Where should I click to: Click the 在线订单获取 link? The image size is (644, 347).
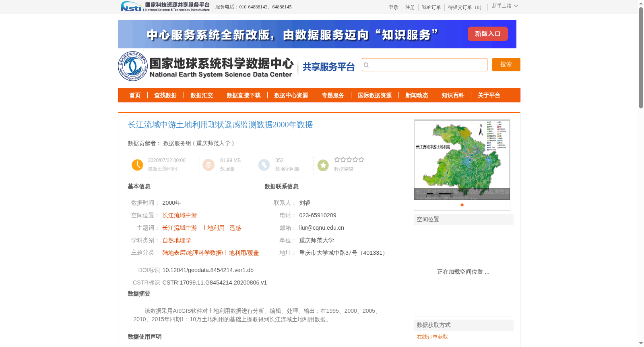[432, 337]
